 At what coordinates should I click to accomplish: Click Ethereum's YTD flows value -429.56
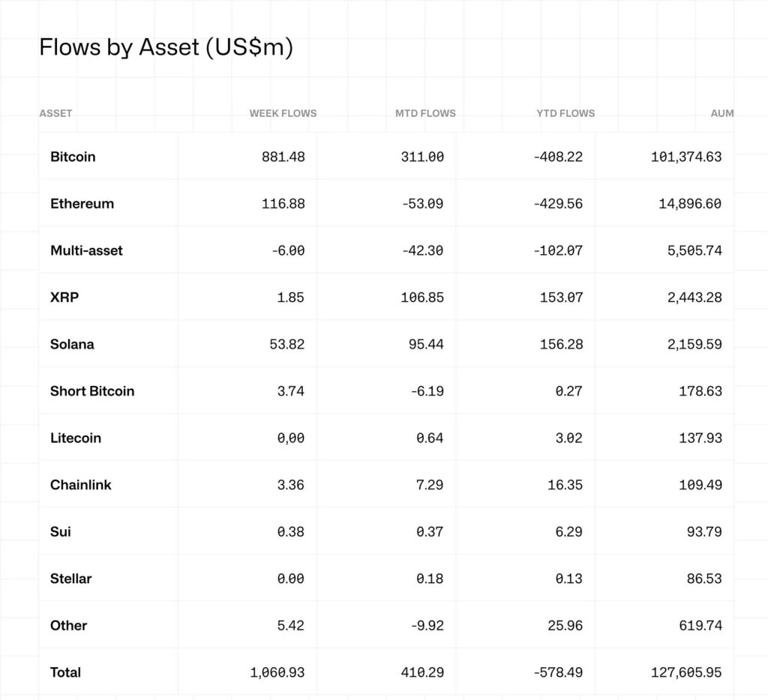[558, 203]
